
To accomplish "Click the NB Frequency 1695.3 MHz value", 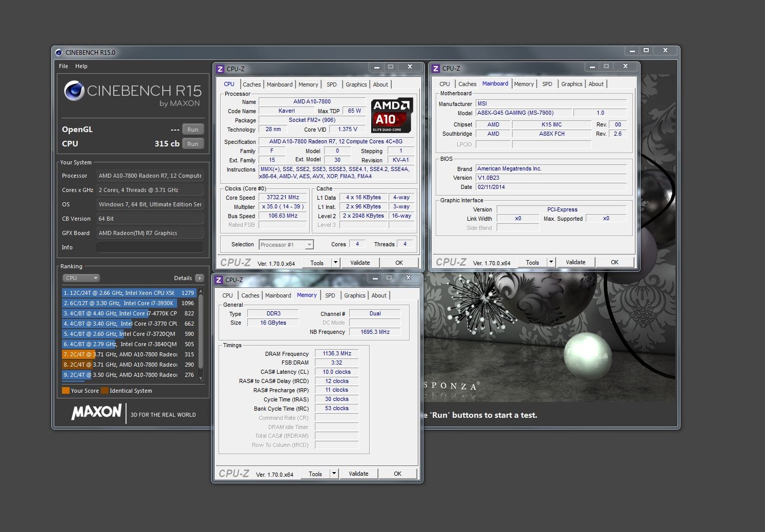I will pyautogui.click(x=375, y=332).
